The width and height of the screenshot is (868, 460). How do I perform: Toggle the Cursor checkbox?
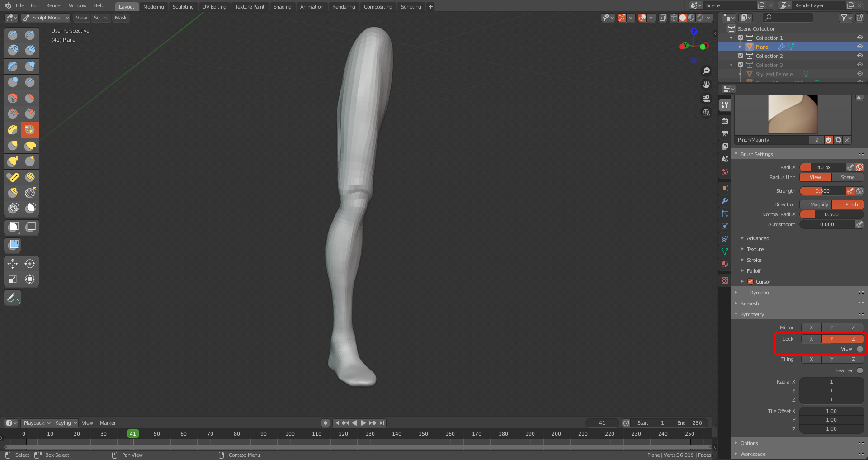[x=750, y=281]
